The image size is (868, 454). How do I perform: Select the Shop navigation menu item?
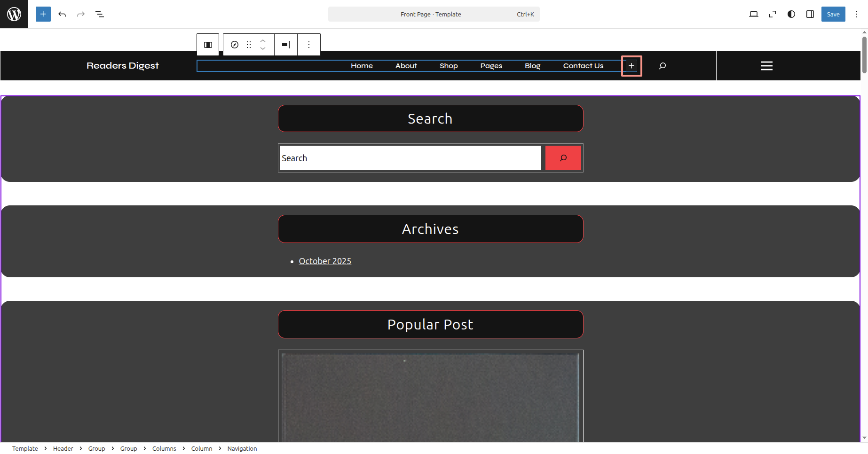pyautogui.click(x=449, y=66)
